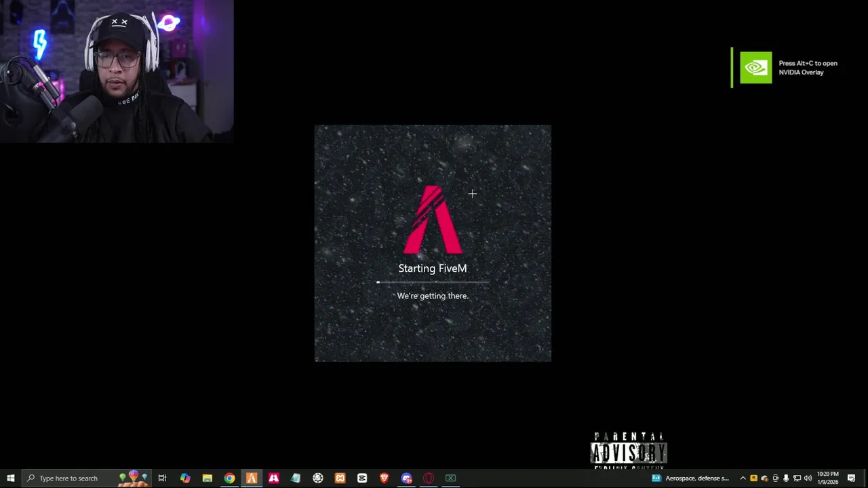868x488 pixels.
Task: Click the Type here to search box
Action: (x=86, y=478)
